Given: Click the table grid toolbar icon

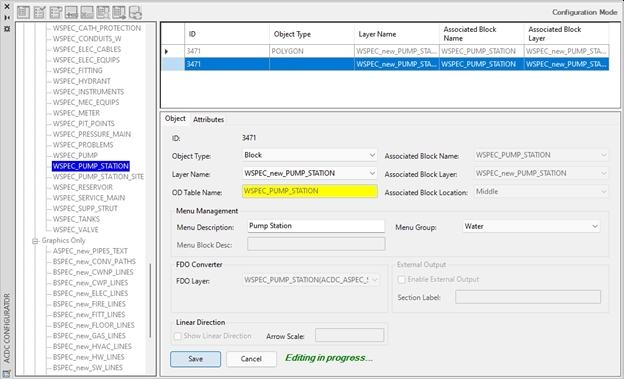Looking at the screenshot, I should click(23, 12).
